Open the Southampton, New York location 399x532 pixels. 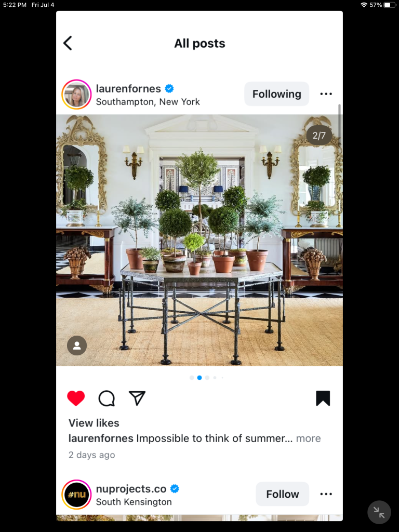coord(148,102)
